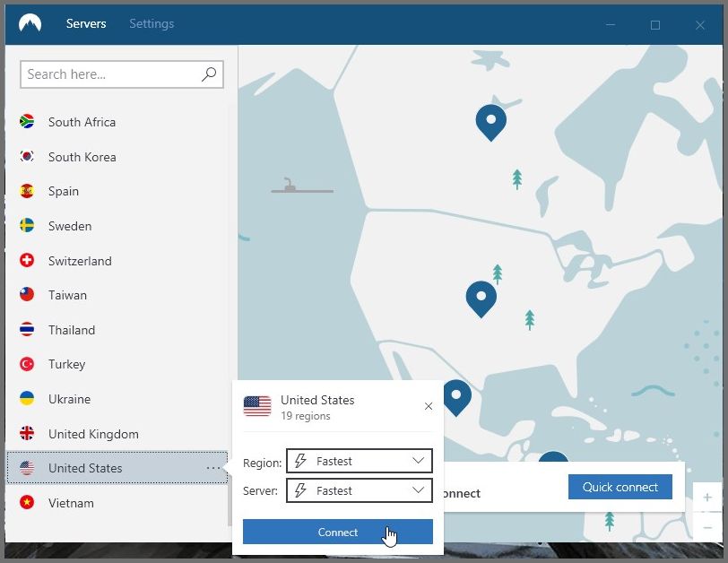Minimize the NordVPN window

(x=611, y=24)
